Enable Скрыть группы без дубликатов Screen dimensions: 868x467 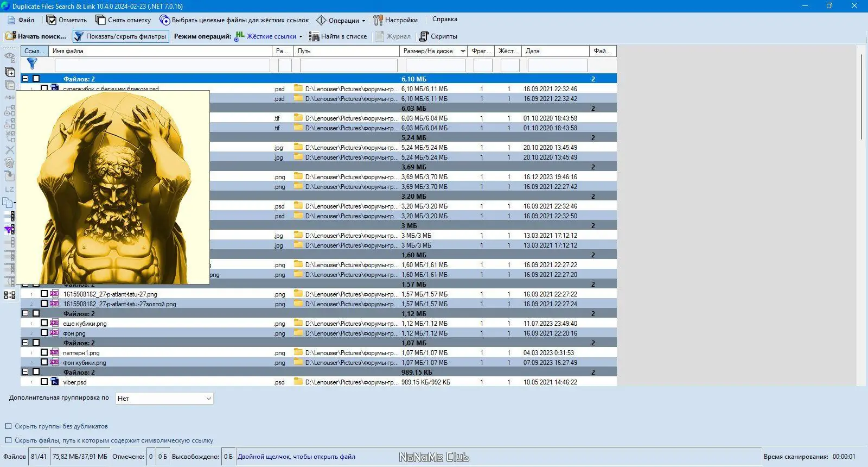(x=8, y=426)
